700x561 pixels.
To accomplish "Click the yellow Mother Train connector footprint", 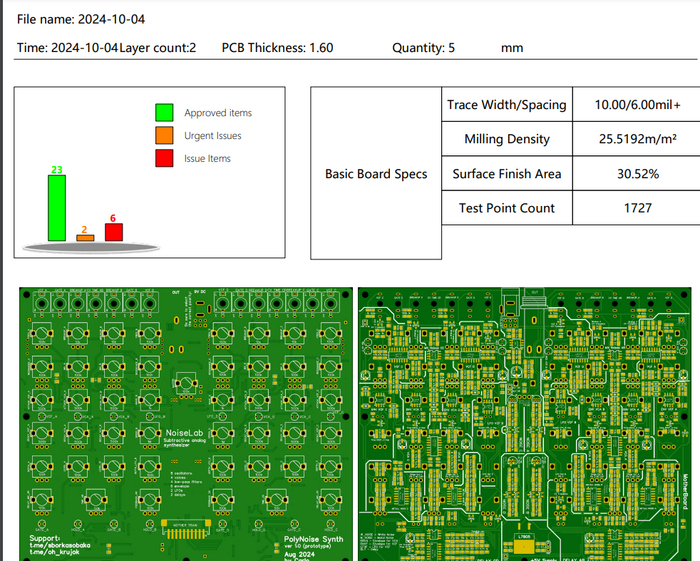I will coord(188,528).
